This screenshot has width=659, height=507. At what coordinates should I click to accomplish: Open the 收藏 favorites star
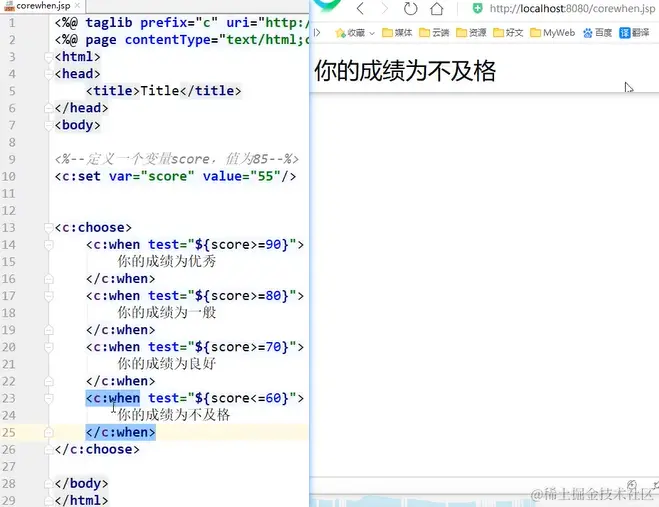pos(350,33)
